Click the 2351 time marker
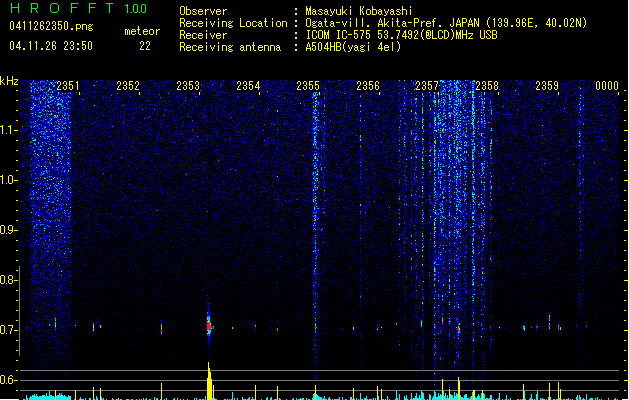This screenshot has width=629, height=400. 68,85
